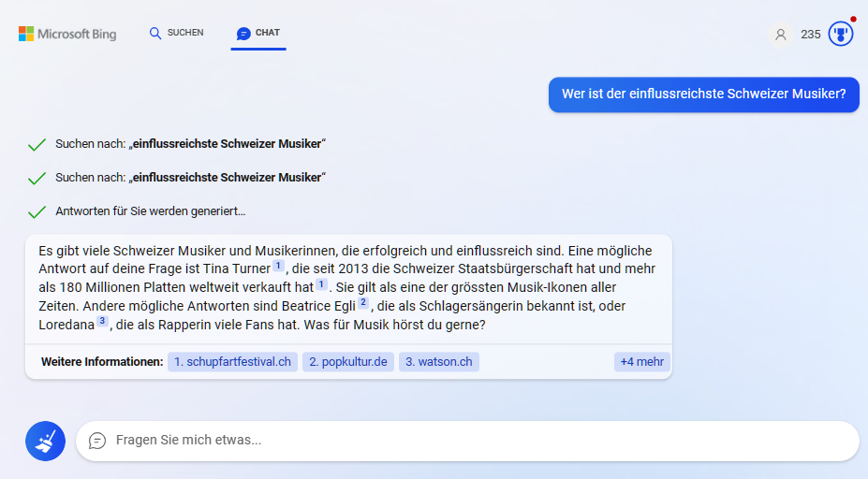Click second 'Suchen nach: einflussreichste Schweizer Musiker' line

[190, 178]
